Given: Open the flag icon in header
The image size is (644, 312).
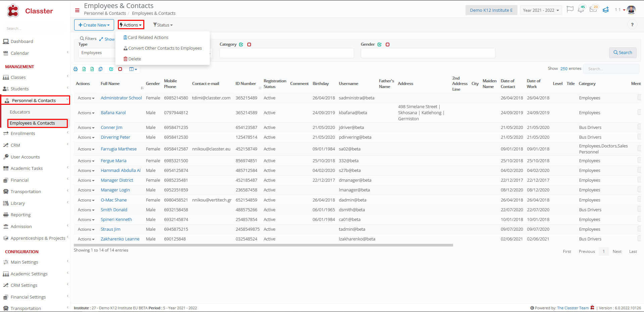Looking at the screenshot, I should [x=570, y=9].
